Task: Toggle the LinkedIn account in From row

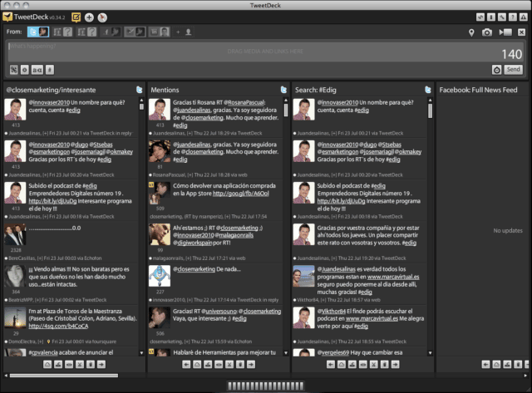Action: [x=159, y=32]
